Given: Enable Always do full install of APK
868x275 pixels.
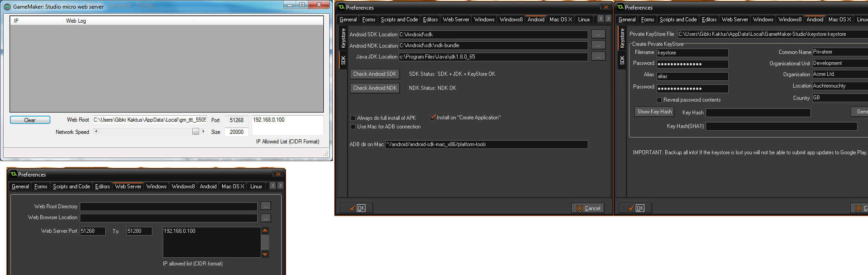Looking at the screenshot, I should tap(353, 118).
